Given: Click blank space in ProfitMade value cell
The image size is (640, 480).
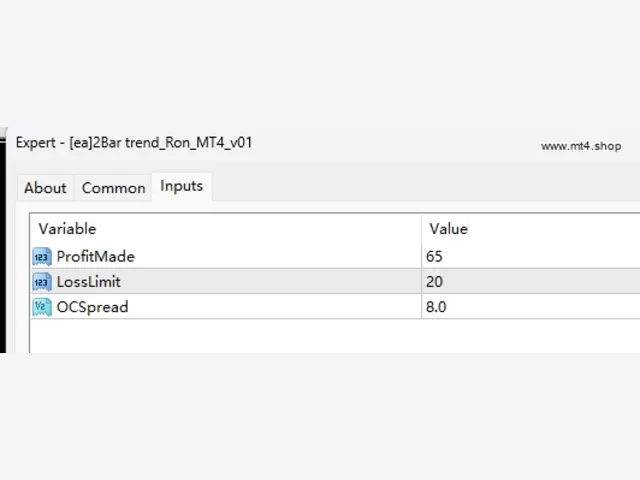Looking at the screenshot, I should coord(543,256).
